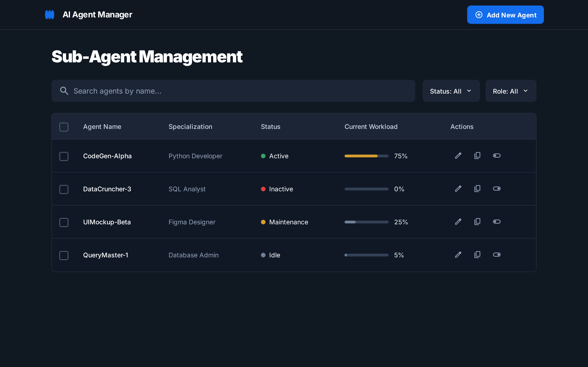Edit the CodeGen-Alpha agent using the pencil icon
Image resolution: width=588 pixels, height=367 pixels.
[458, 156]
